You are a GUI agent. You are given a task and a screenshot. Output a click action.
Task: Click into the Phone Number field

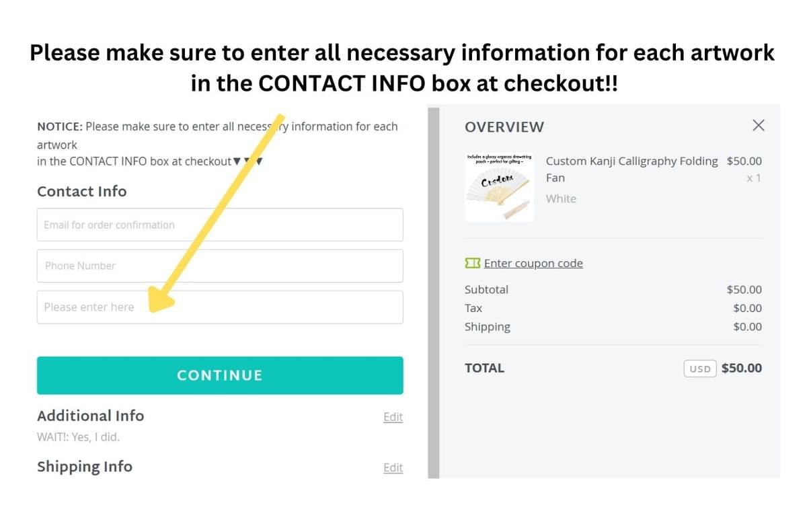220,266
